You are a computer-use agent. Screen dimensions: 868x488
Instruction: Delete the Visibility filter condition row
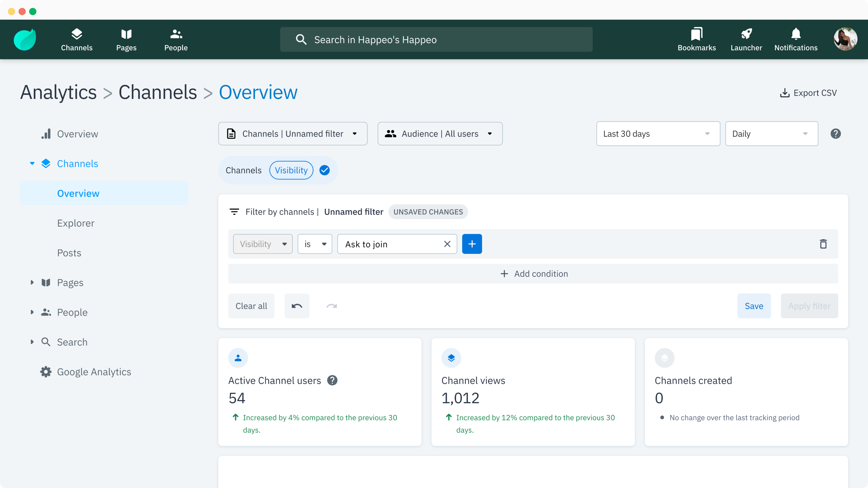(x=823, y=244)
